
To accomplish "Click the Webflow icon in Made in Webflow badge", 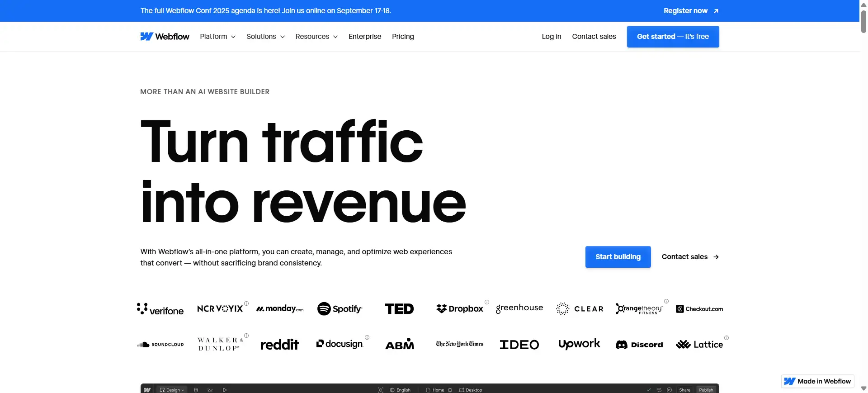I will pyautogui.click(x=789, y=381).
